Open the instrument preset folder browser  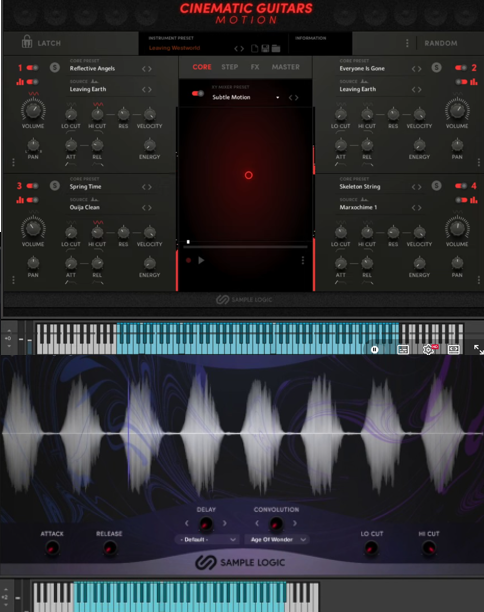tap(276, 48)
